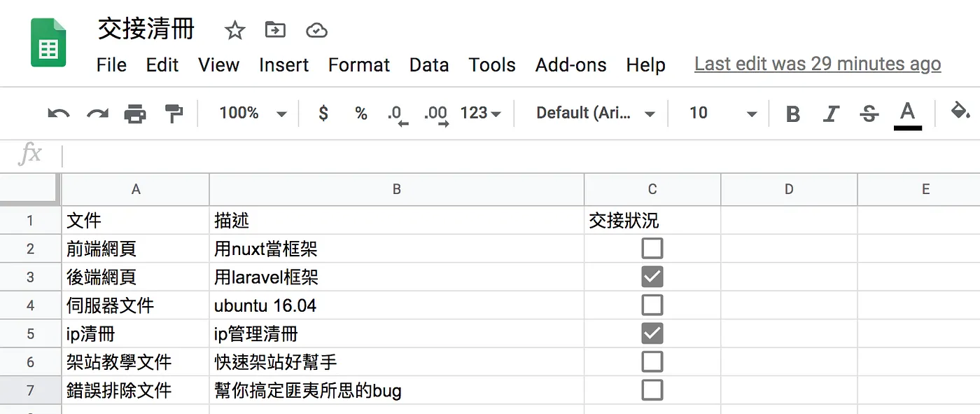
Task: Open the View menu
Action: [218, 65]
